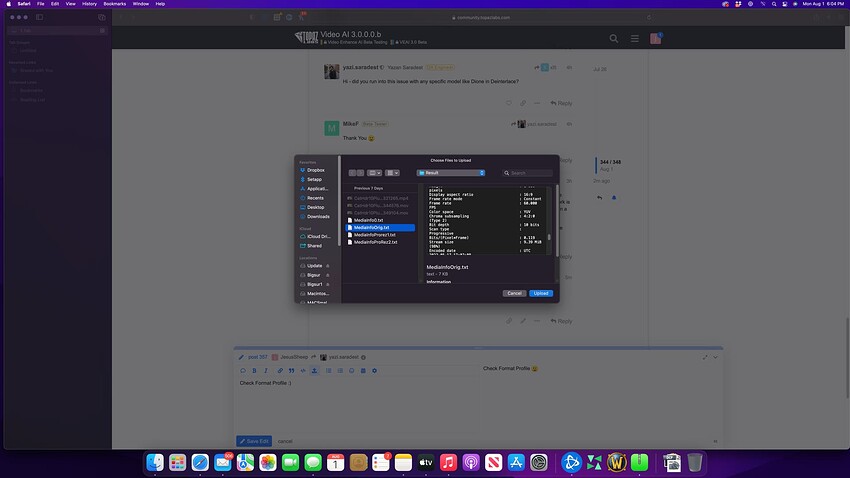Click the emoji icon in editor toolbar
The image size is (850, 478).
pos(351,371)
